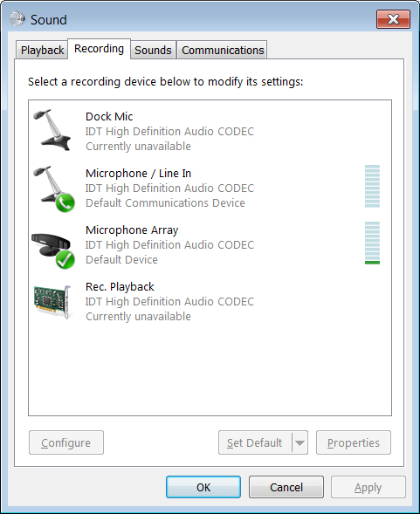Select the Dock Mic microphone icon
This screenshot has height=514, width=420.
(52, 130)
